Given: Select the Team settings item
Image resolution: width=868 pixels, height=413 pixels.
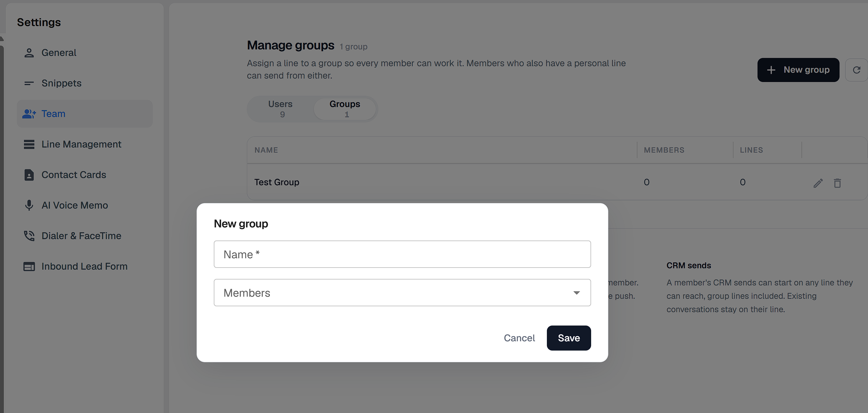Looking at the screenshot, I should (85, 114).
